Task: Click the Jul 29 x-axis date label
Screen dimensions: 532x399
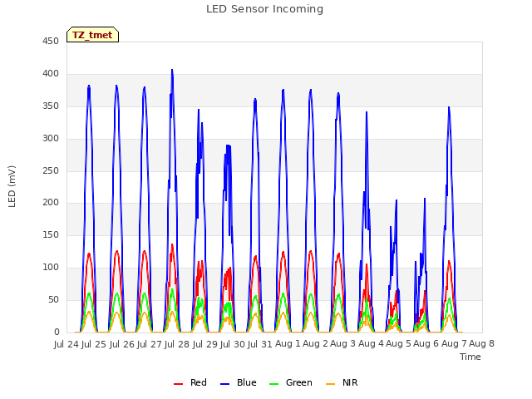Action: pyautogui.click(x=205, y=344)
